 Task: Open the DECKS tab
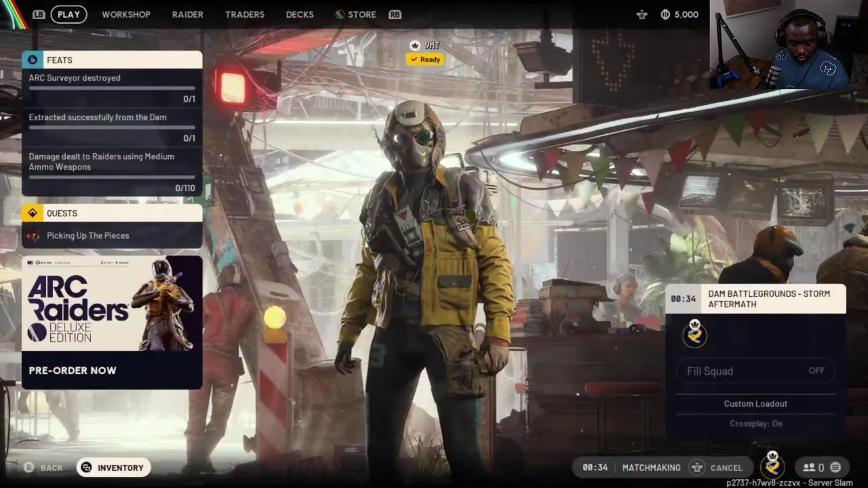pyautogui.click(x=300, y=14)
